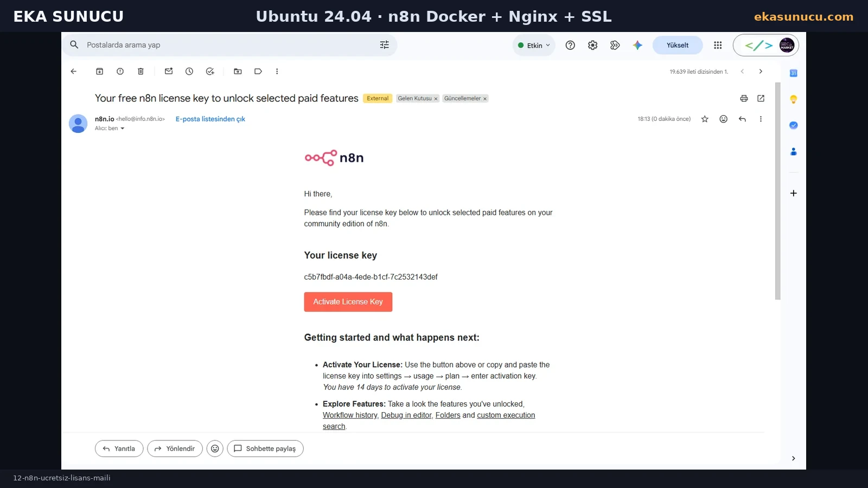Snooze this email with clock icon
This screenshot has height=488, width=868.
[x=189, y=72]
